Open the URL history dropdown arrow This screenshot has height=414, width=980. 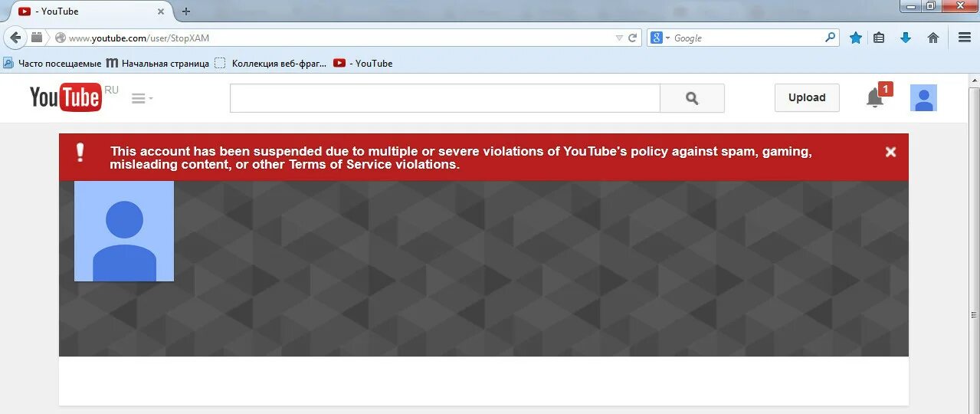[x=619, y=38]
